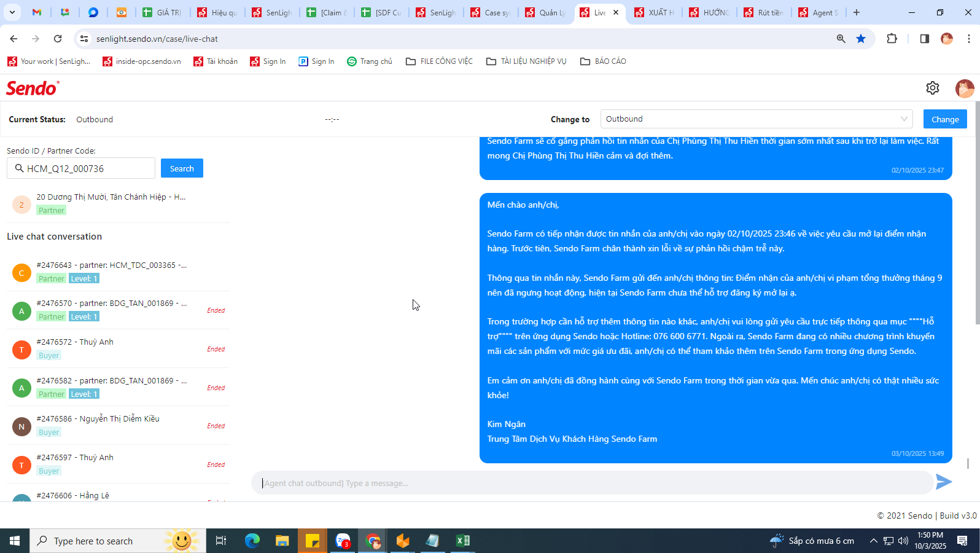Bookmark page with the star icon
Screen dimensions: 980x553
pyautogui.click(x=861, y=39)
